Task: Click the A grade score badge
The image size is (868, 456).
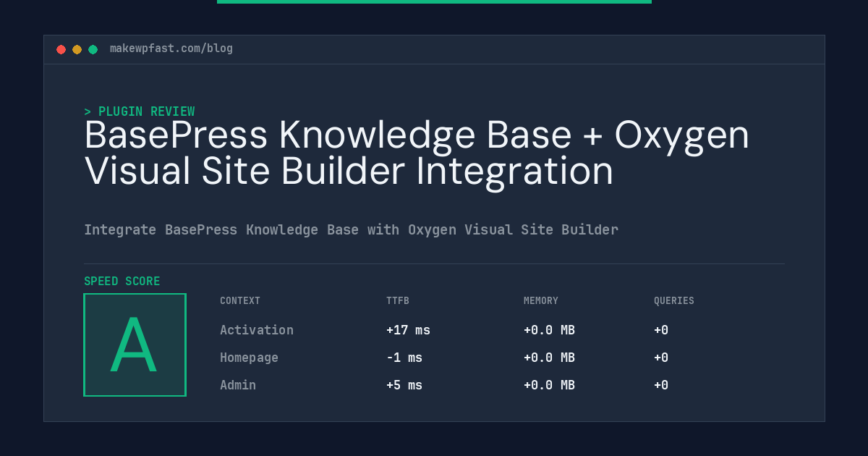Action: (135, 345)
